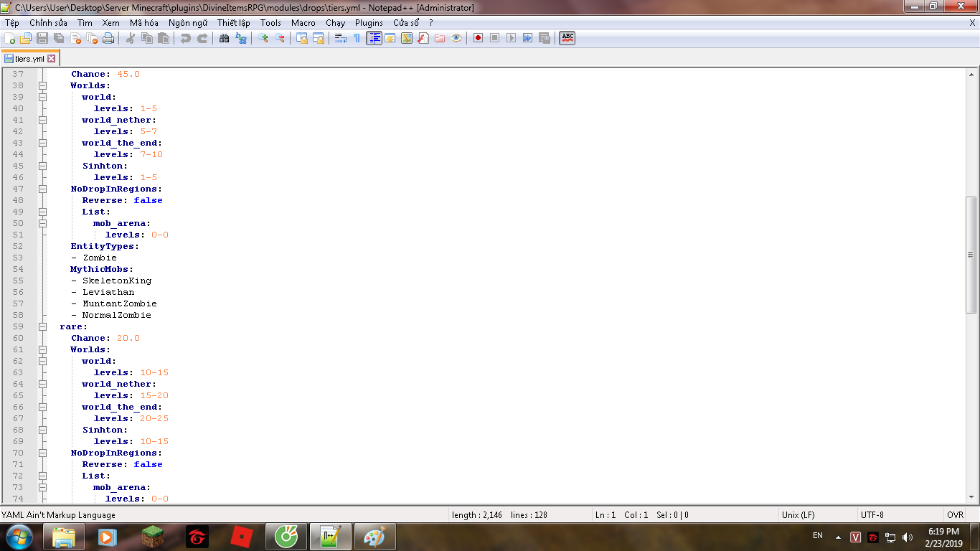Open the Ngôn ngữ menu
This screenshot has width=980, height=551.
188,23
